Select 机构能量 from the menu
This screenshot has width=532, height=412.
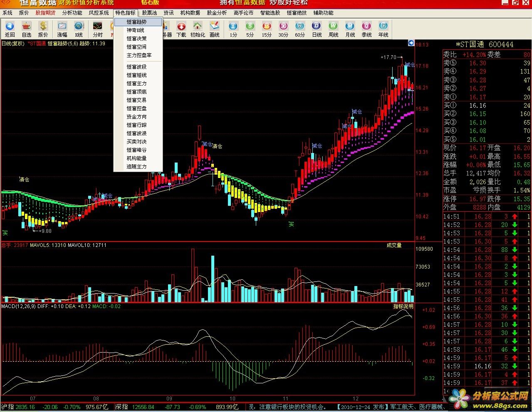138,158
